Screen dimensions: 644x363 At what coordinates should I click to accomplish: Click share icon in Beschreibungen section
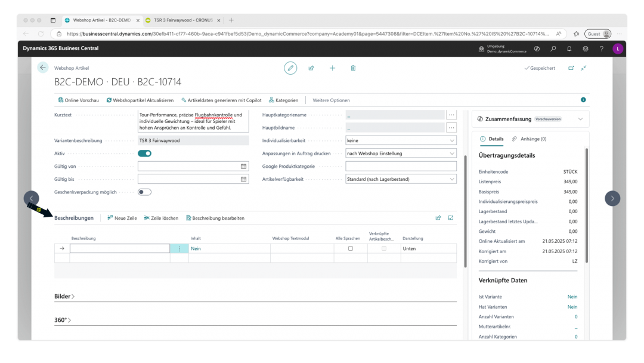[438, 218]
